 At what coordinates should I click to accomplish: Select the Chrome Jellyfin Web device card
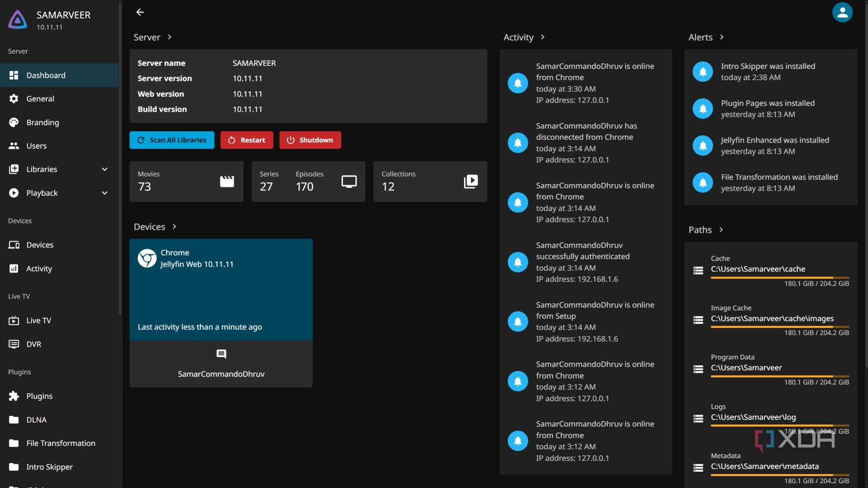point(221,290)
